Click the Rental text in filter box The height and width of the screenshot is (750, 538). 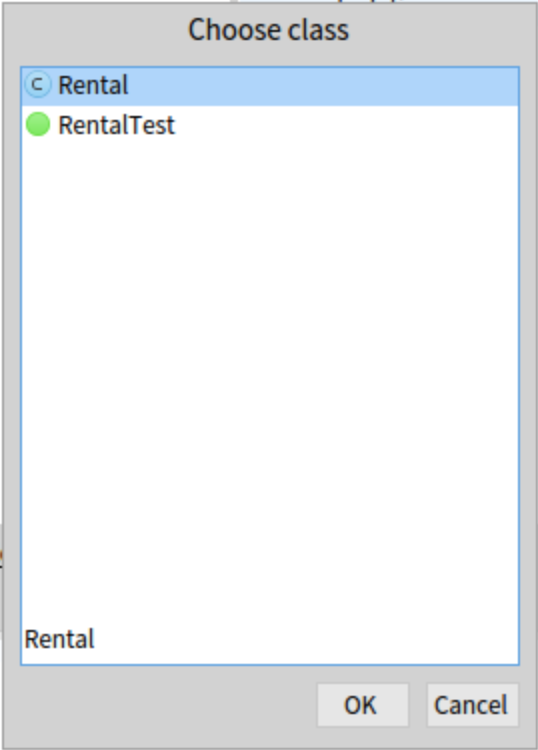click(59, 639)
